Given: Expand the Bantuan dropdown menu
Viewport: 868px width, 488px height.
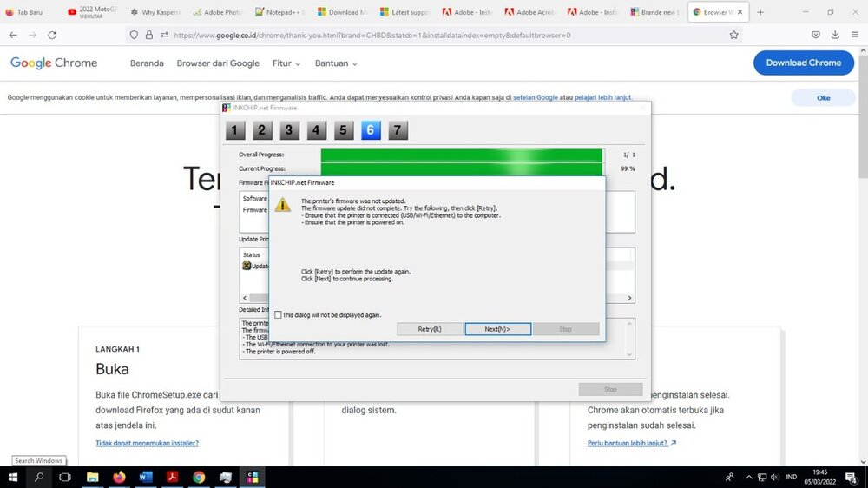Looking at the screenshot, I should coord(336,63).
